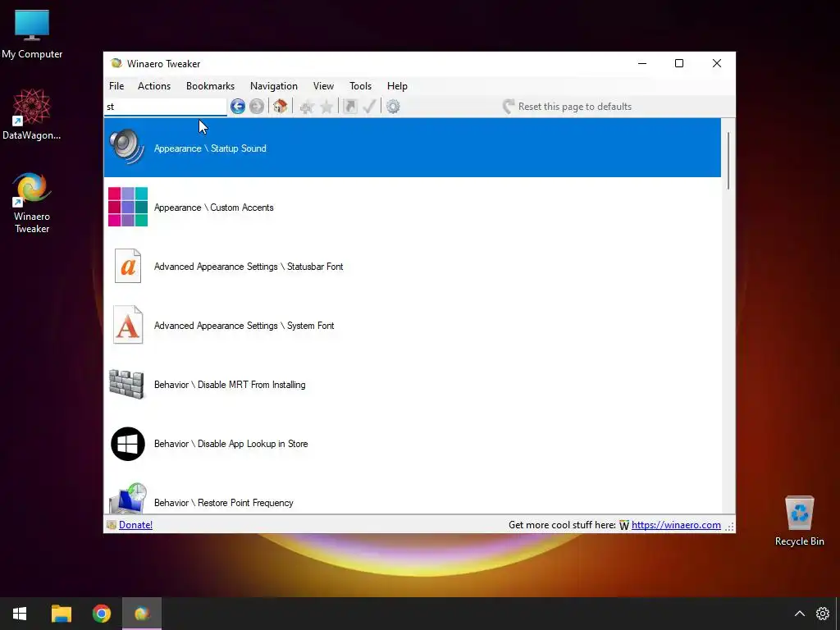Viewport: 840px width, 630px height.
Task: Open settings via toolbar gear icon
Action: click(x=393, y=106)
